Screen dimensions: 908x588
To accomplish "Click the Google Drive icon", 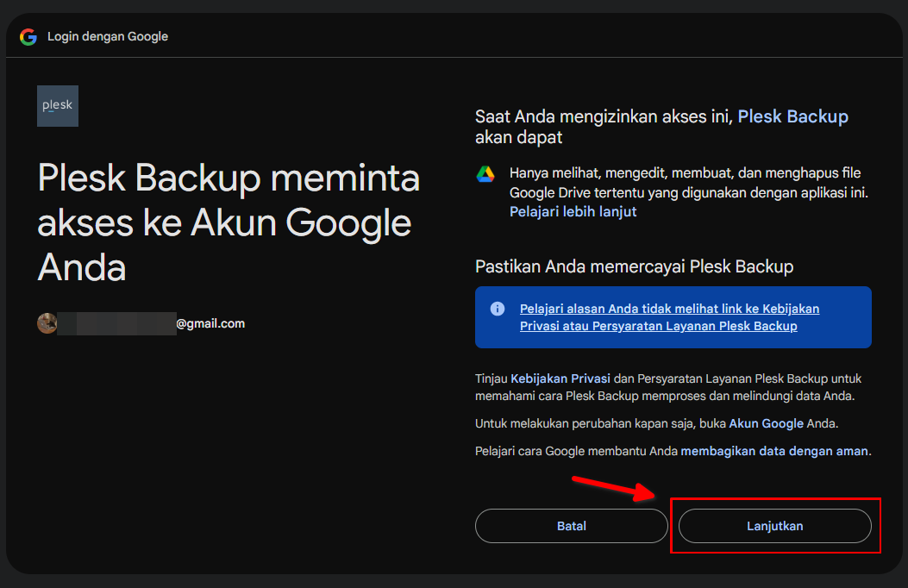I will (x=485, y=173).
